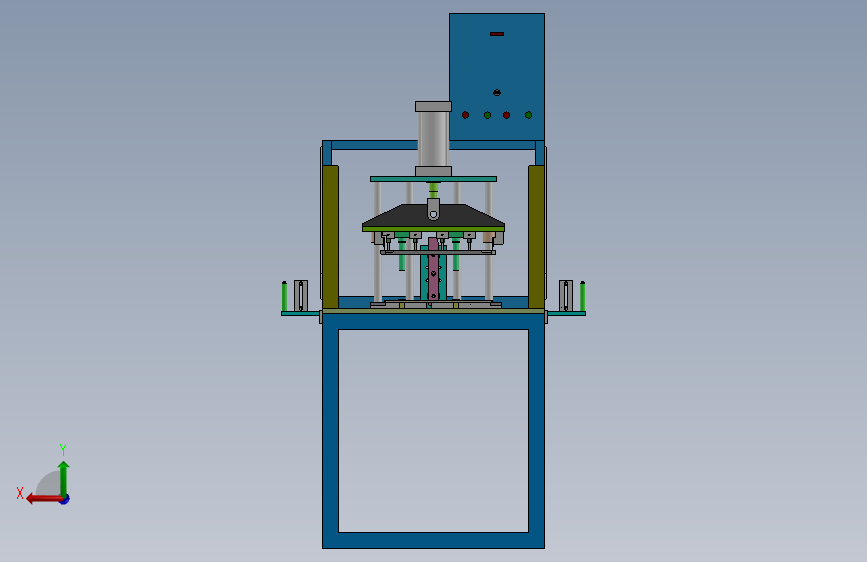This screenshot has height=562, width=867.
Task: Click the black knob on the control cabinet
Action: 497,93
